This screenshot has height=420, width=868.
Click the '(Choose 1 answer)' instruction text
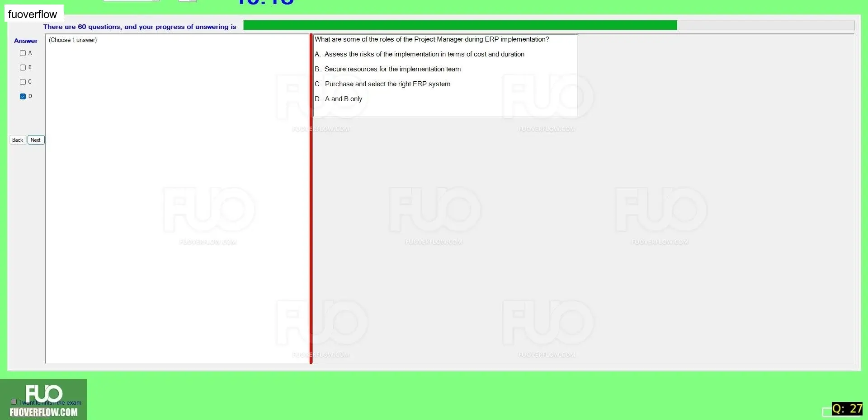pyautogui.click(x=73, y=40)
